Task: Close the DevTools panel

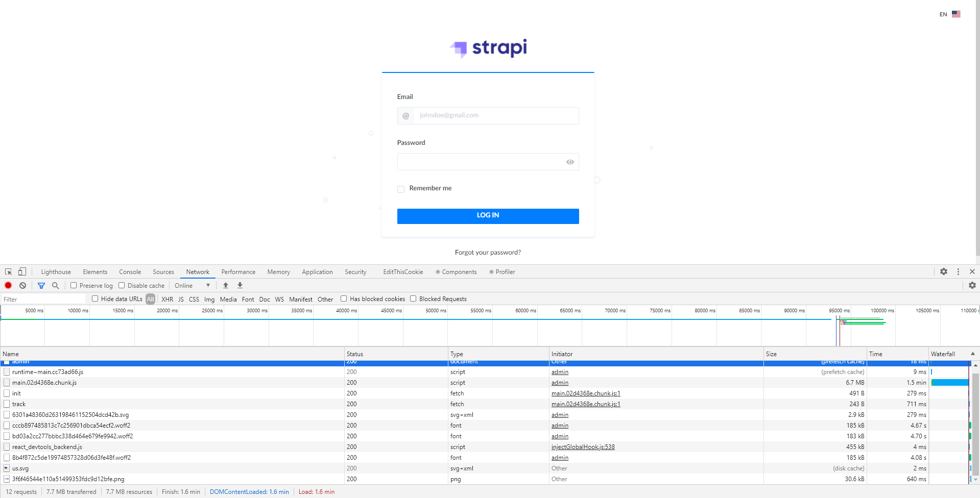Action: coord(972,272)
